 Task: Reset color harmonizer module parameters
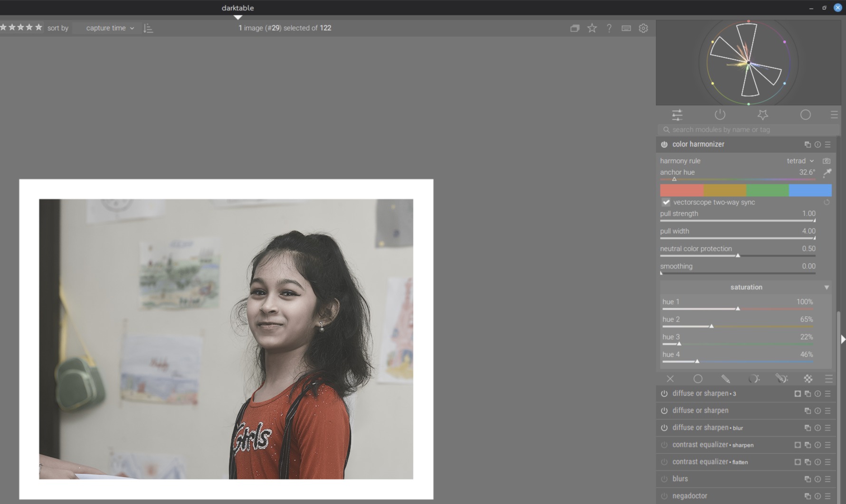click(x=817, y=145)
